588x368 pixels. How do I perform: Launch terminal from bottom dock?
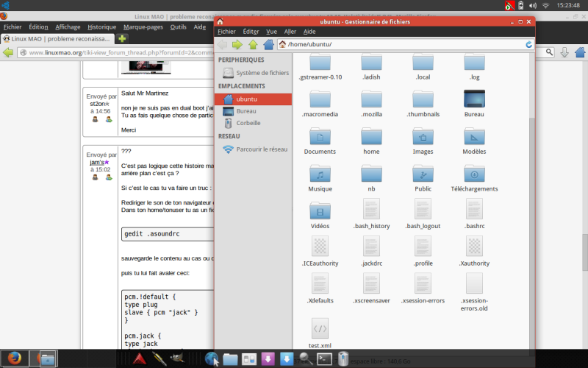click(x=324, y=359)
